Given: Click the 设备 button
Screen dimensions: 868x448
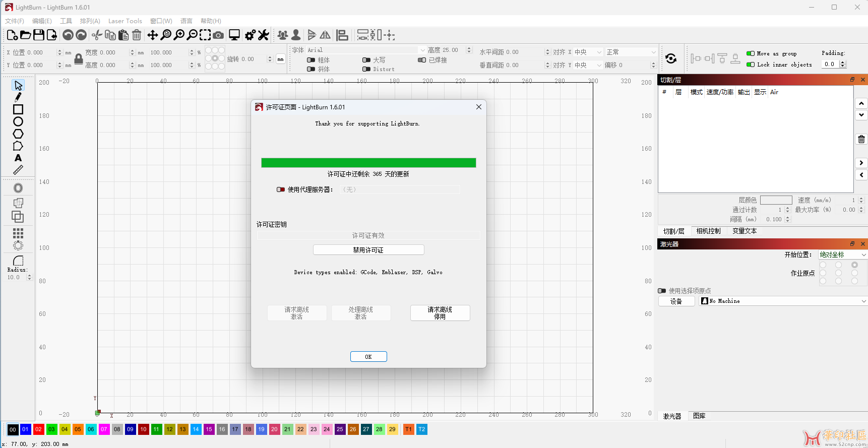Looking at the screenshot, I should pyautogui.click(x=676, y=301).
